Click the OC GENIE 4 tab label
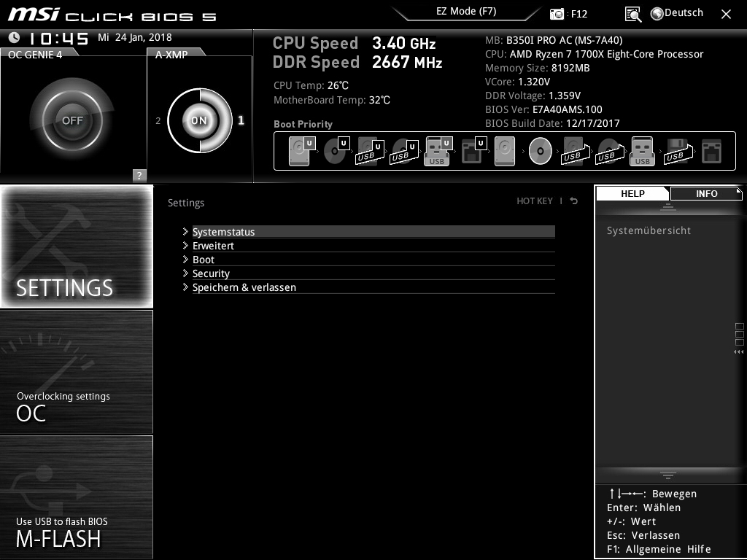 click(35, 54)
